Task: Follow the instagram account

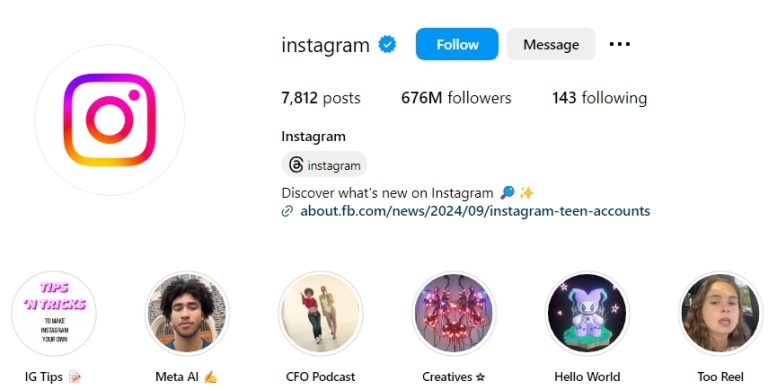Action: pos(457,44)
